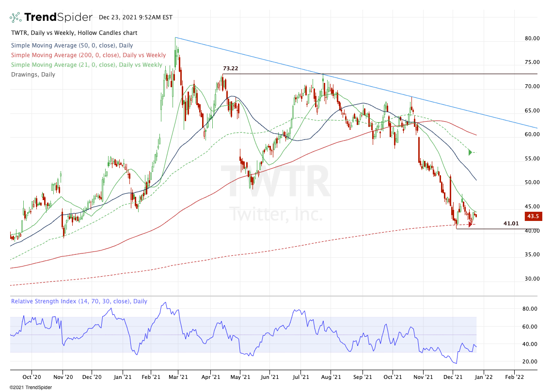Select the TWTR Daily vs Weekly chart title

[74, 33]
